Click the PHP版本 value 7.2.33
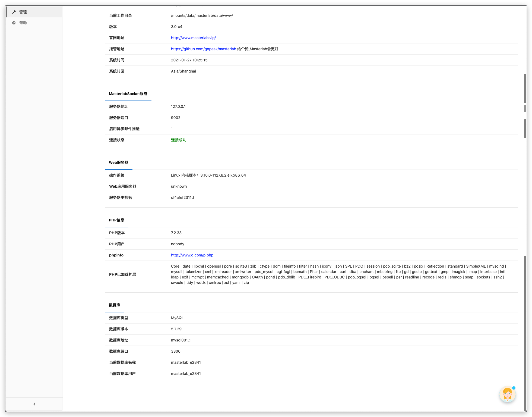This screenshot has width=532, height=417. [x=176, y=233]
